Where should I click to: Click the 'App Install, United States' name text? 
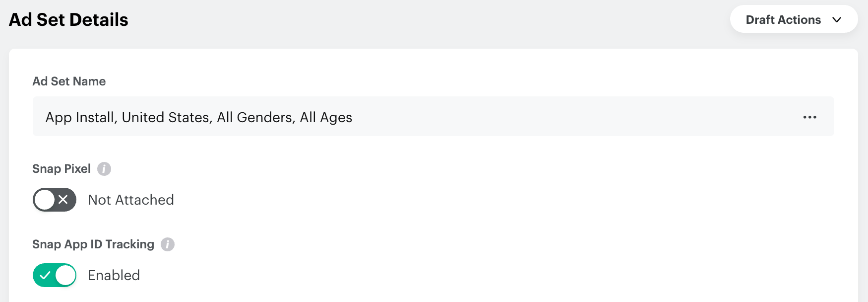(198, 117)
